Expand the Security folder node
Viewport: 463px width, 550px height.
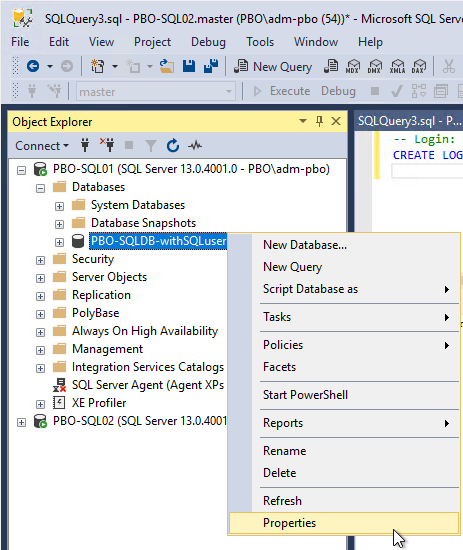(40, 261)
